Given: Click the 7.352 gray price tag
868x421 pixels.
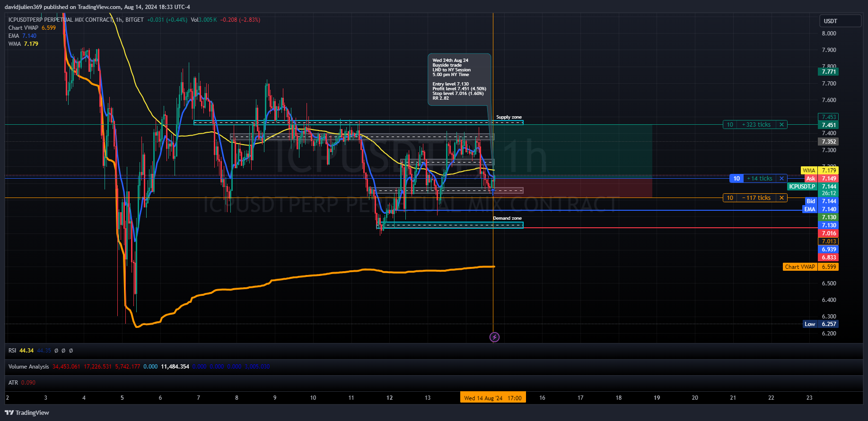Looking at the screenshot, I should tap(828, 142).
